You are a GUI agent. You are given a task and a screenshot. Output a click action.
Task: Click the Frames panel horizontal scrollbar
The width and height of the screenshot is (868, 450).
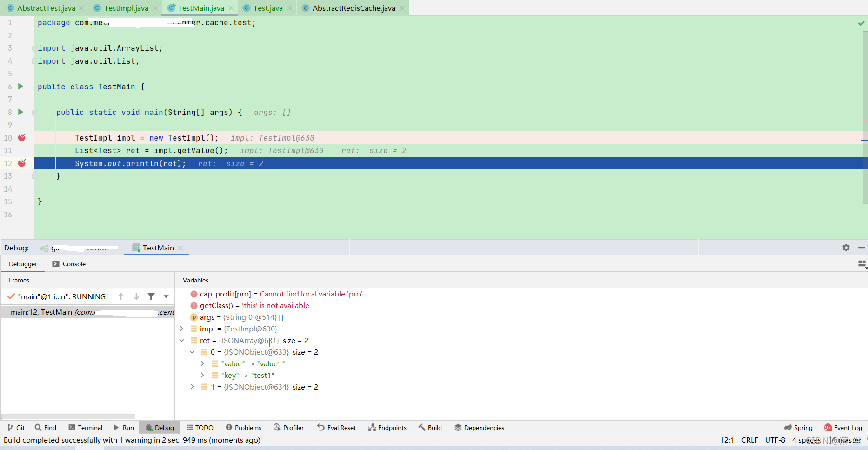[x=68, y=416]
